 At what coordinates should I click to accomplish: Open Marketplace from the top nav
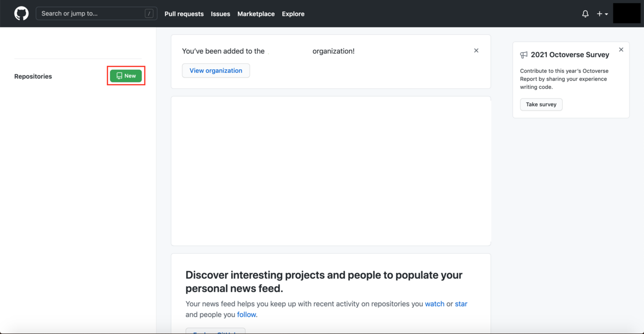click(x=256, y=14)
